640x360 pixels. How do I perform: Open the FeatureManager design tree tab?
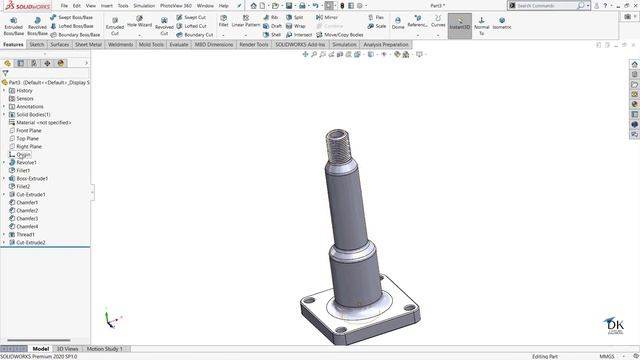pyautogui.click(x=7, y=63)
